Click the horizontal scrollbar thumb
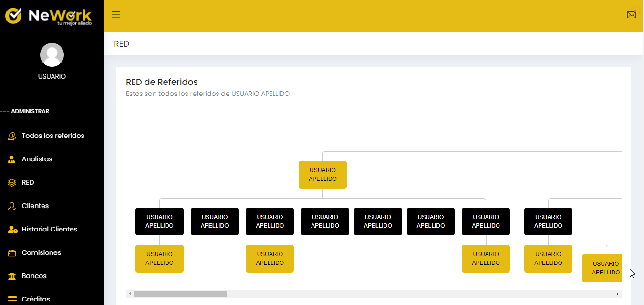Viewport: 644px width, 305px height. pyautogui.click(x=180, y=294)
